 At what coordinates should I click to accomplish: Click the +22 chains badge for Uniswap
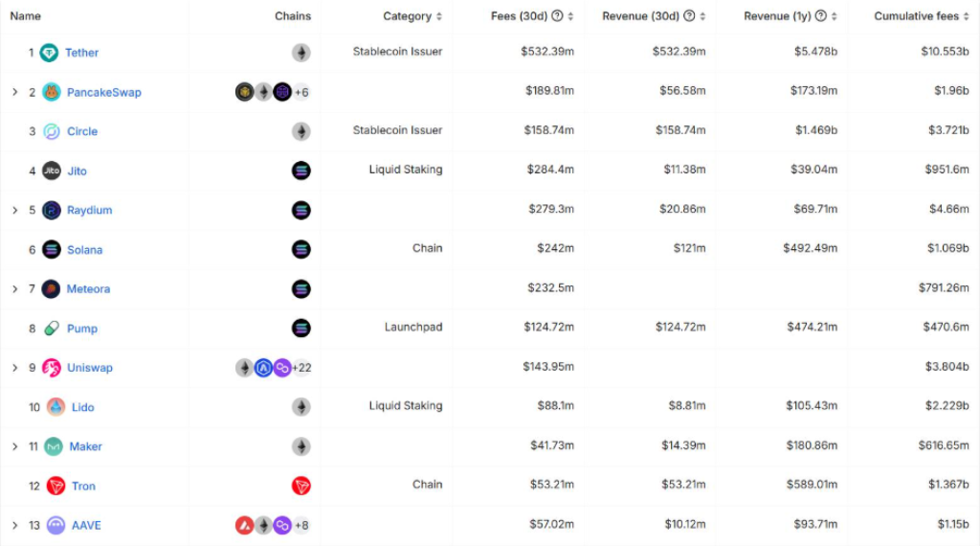302,368
